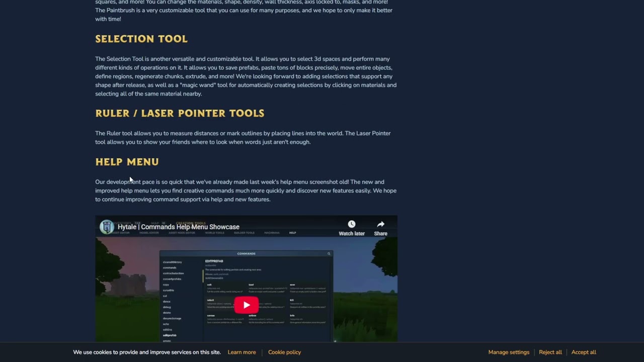
Task: Click 'COMMANDS' title bar in the video
Action: coord(246,254)
